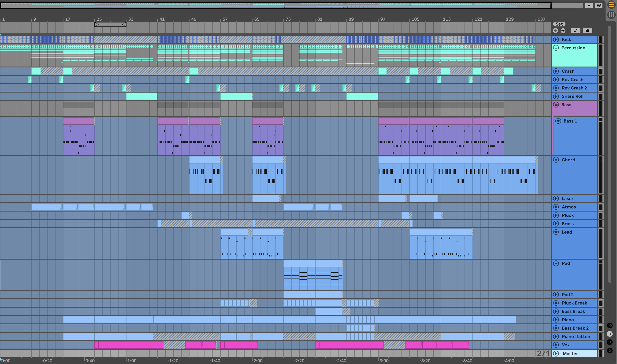Toggle the D track delay button
Image resolution: width=617 pixels, height=364 pixels.
(x=610, y=351)
